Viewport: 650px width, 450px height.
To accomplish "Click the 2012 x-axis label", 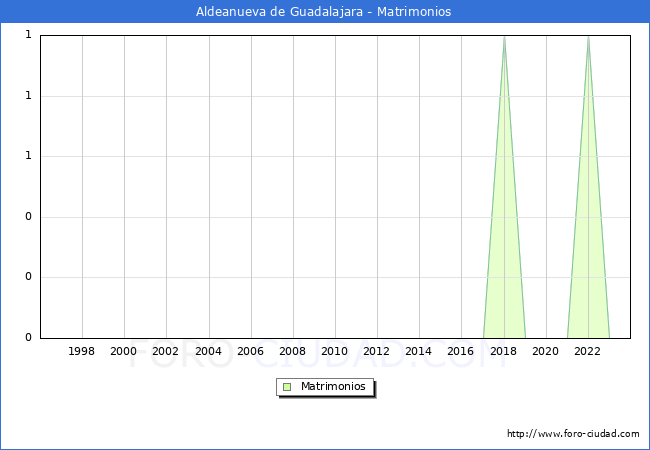I will tap(376, 351).
